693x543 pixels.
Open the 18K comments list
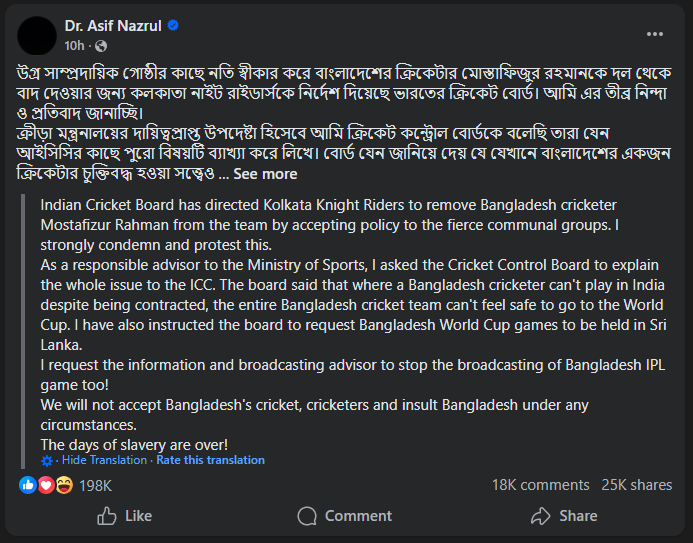tap(540, 485)
